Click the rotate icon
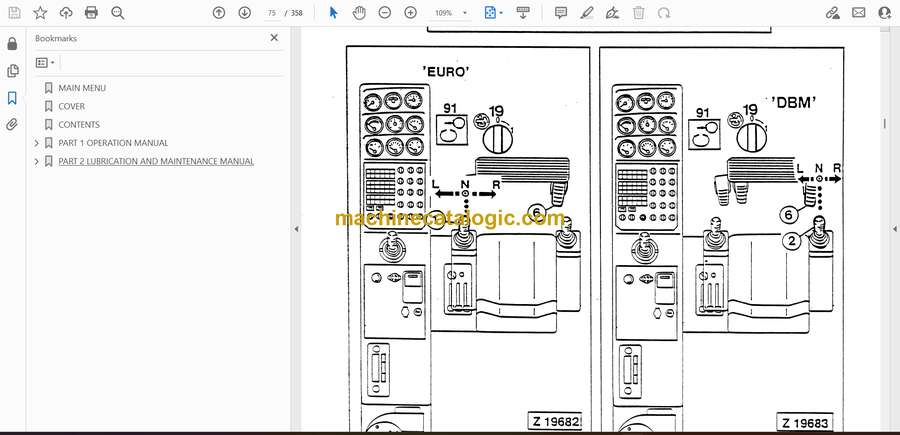This screenshot has height=435, width=900. click(664, 13)
